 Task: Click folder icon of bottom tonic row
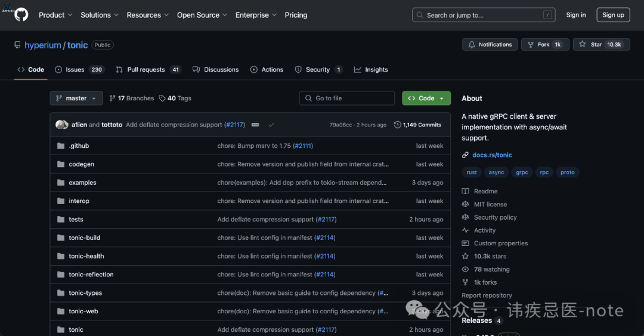tap(61, 329)
